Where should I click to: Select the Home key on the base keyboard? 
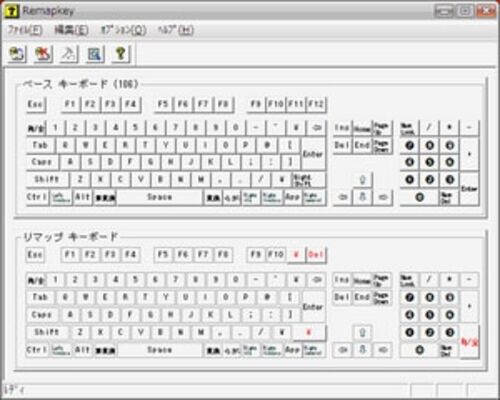point(362,128)
